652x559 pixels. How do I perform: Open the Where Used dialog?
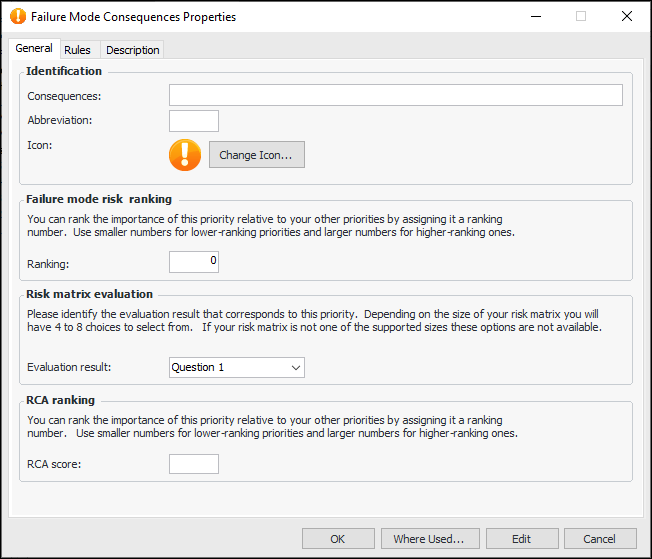(x=429, y=539)
